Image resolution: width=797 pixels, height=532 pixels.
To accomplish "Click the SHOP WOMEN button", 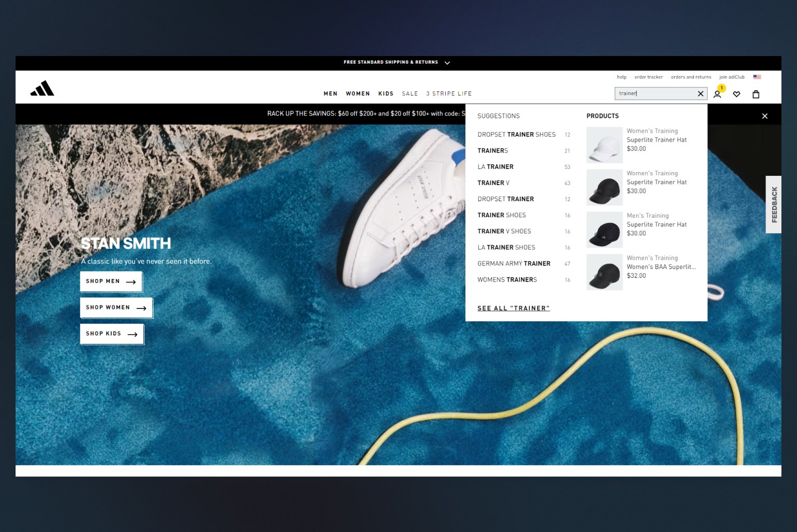I will (116, 307).
